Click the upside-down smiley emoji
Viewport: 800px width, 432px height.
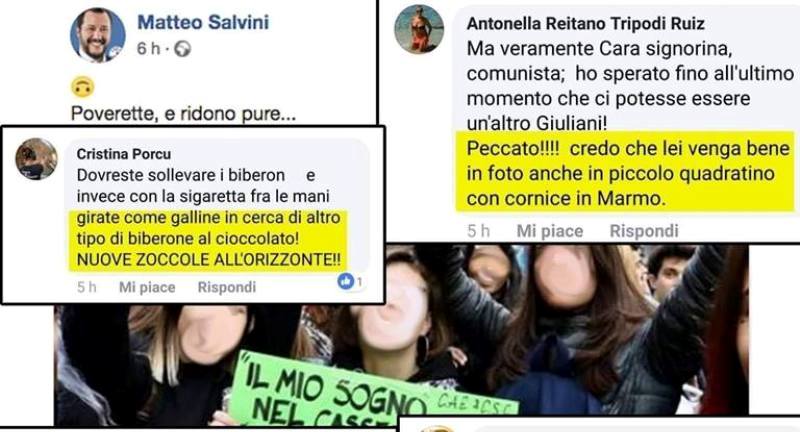(82, 87)
